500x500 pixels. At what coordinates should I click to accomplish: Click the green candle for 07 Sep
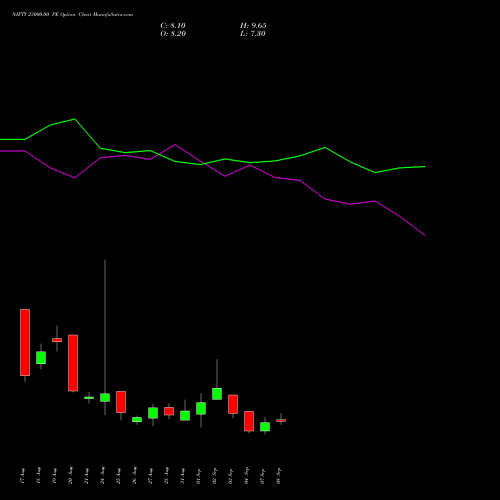(x=265, y=427)
